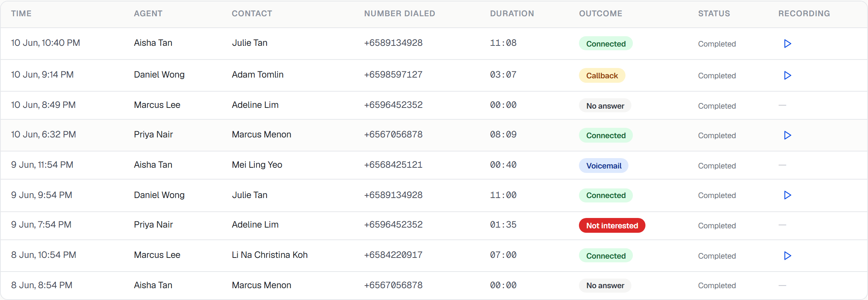This screenshot has width=868, height=300.
Task: Select contact Marcus Menon in 8:54 PM row
Action: tap(261, 285)
